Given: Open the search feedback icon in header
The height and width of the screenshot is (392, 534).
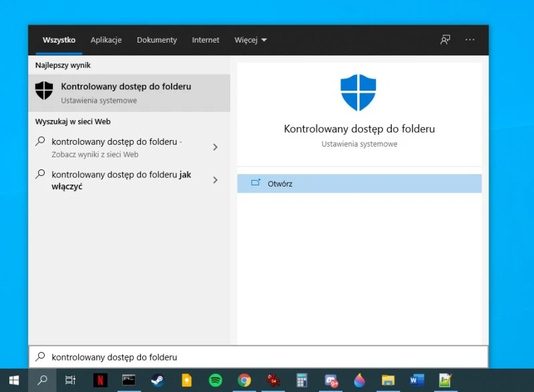Looking at the screenshot, I should click(x=445, y=40).
